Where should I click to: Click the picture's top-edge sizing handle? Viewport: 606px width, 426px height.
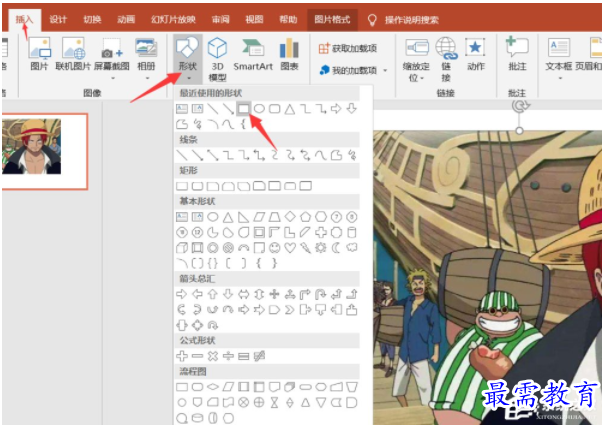pyautogui.click(x=520, y=131)
